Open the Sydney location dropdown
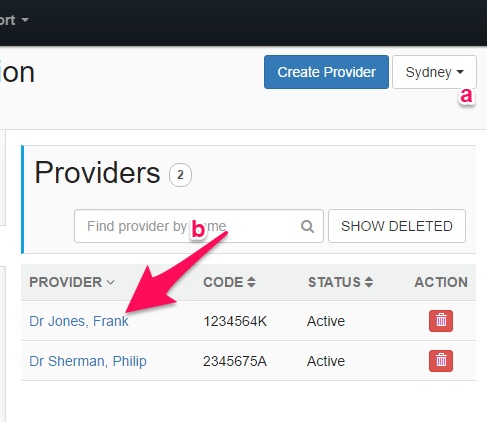487x422 pixels. (434, 72)
